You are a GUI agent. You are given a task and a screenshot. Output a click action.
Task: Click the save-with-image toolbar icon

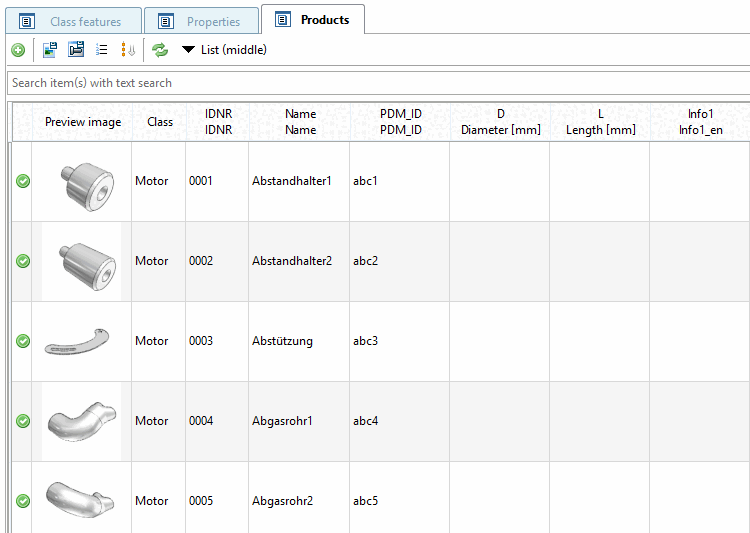pos(50,49)
